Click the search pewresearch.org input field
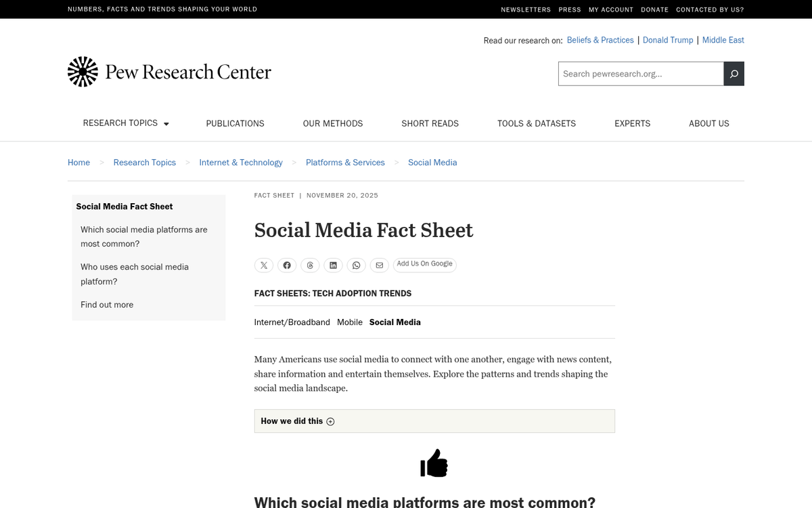The height and width of the screenshot is (508, 812). pos(640,74)
